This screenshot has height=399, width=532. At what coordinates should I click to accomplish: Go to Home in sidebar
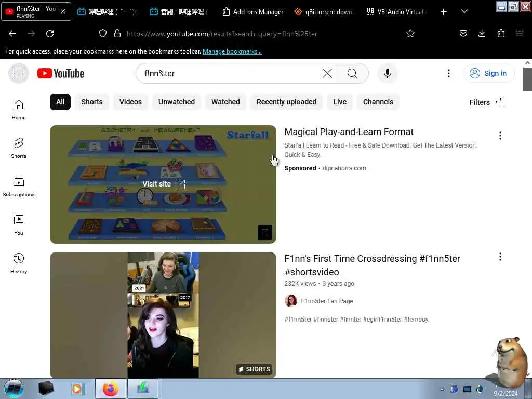tap(19, 110)
